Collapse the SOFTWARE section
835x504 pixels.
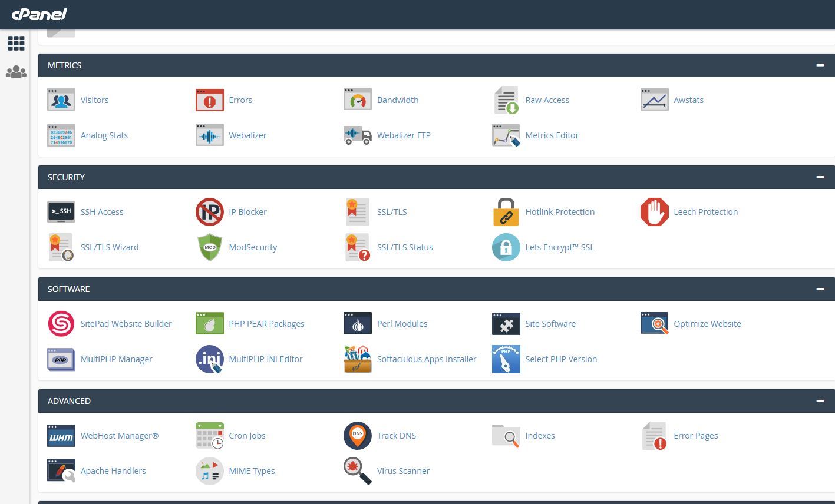[820, 289]
